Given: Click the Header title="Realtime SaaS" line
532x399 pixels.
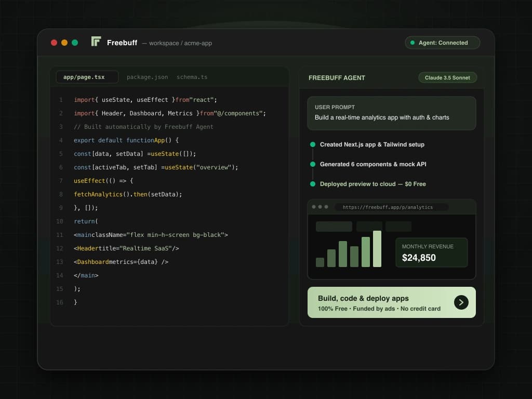Looking at the screenshot, I should pyautogui.click(x=126, y=248).
